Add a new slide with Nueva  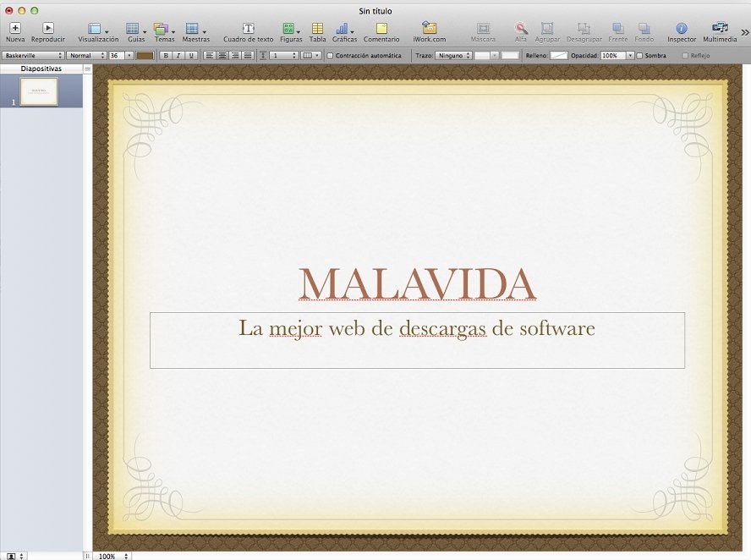point(15,32)
